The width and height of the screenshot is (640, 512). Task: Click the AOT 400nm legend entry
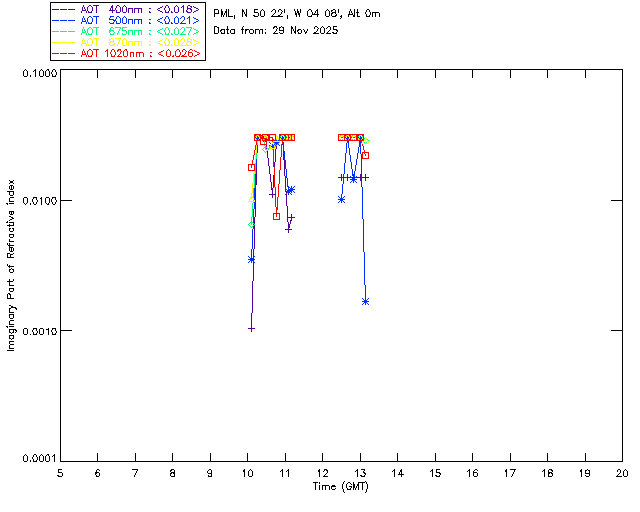point(127,9)
